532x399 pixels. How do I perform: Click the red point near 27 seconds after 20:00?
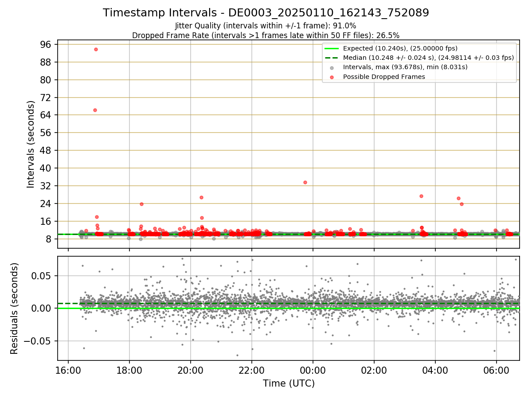pyautogui.click(x=201, y=197)
